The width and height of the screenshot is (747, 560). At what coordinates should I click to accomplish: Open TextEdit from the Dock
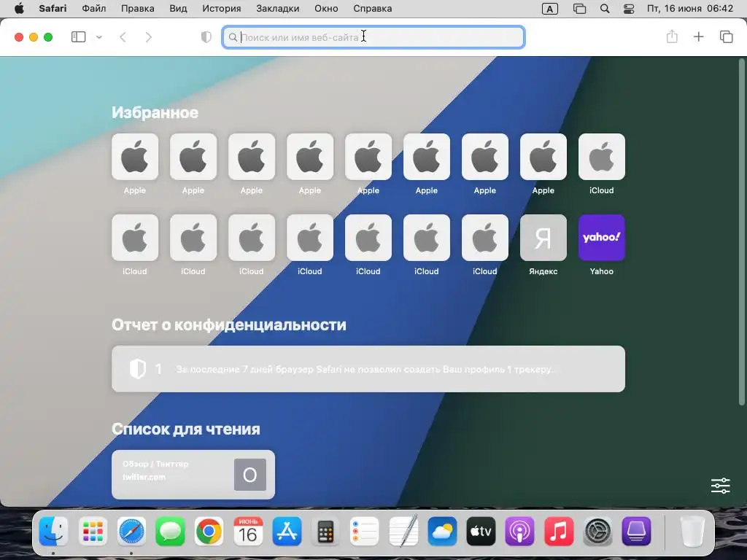coord(403,531)
